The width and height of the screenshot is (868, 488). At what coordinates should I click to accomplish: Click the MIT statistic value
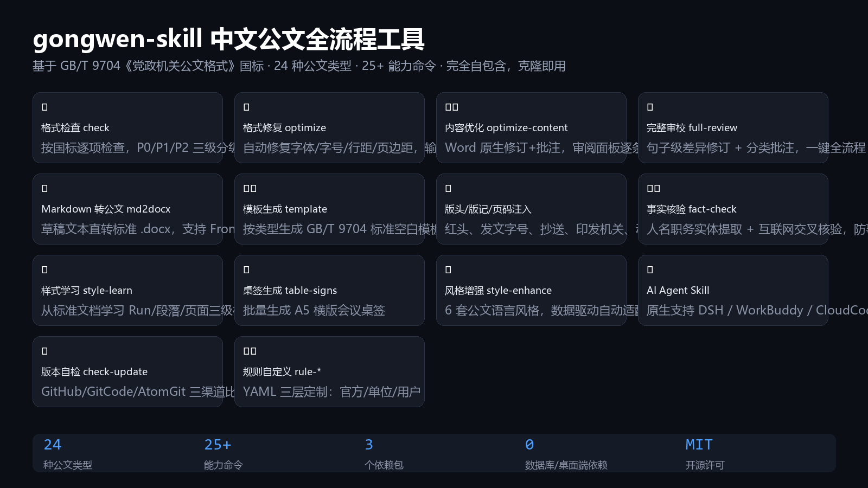(699, 445)
